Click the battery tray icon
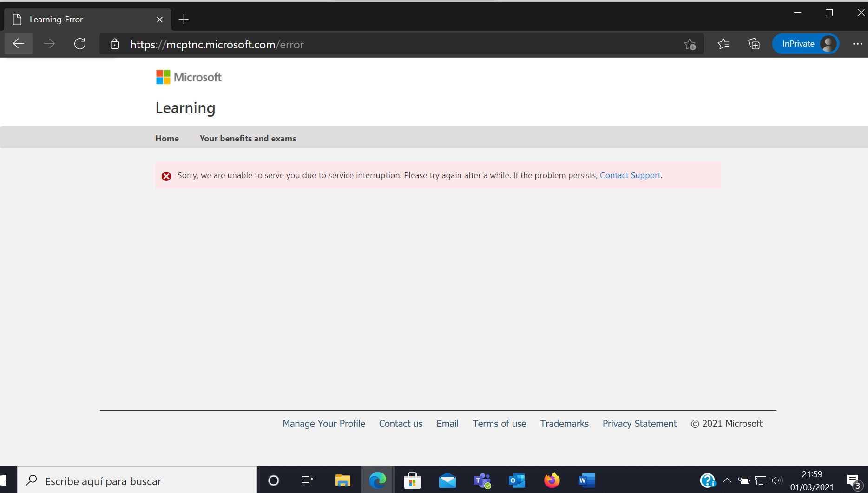 pyautogui.click(x=743, y=480)
